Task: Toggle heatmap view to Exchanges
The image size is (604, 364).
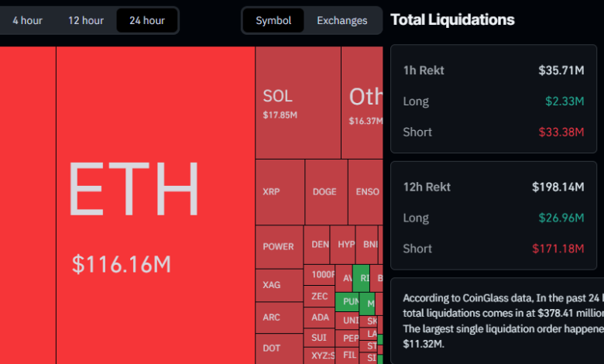Action: coord(341,21)
